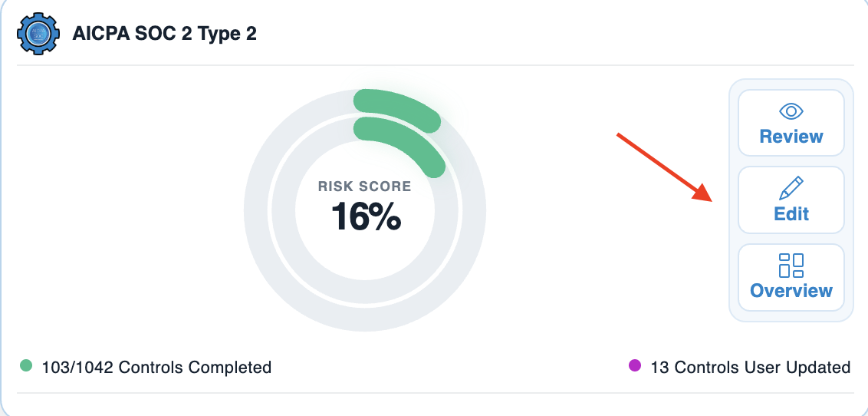
Task: Click the RISK SCORE label
Action: [x=365, y=186]
